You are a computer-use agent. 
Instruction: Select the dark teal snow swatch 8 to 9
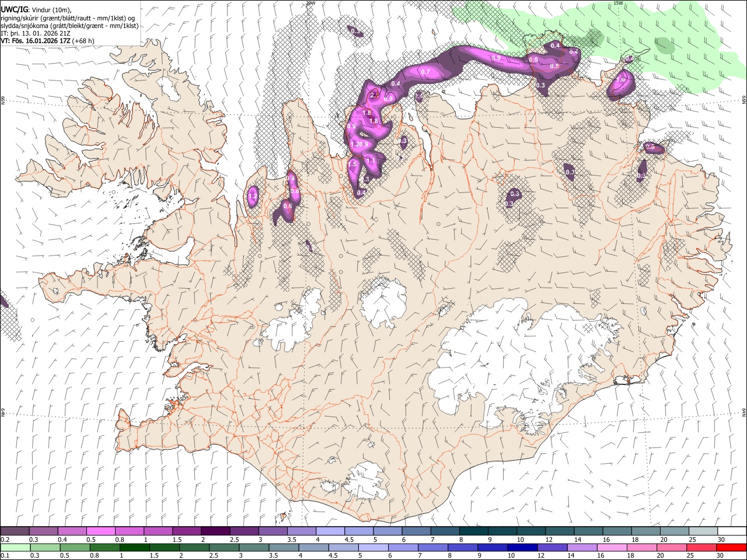(473, 531)
